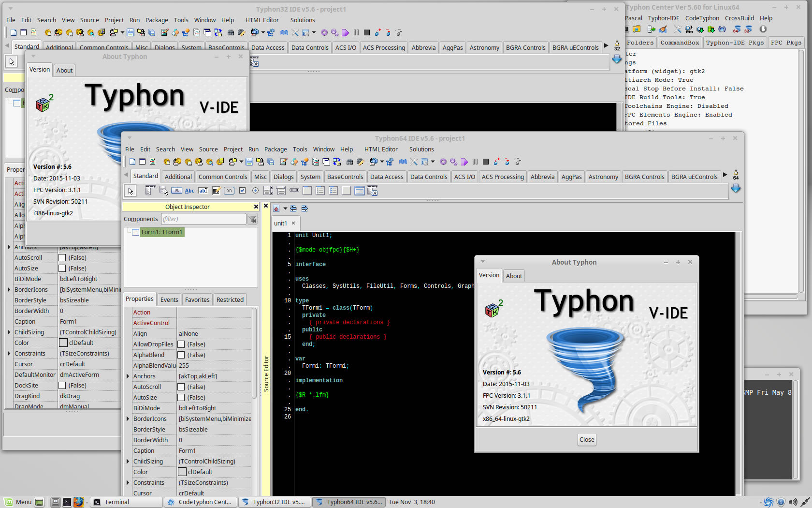This screenshot has height=508, width=812.
Task: Click Components filter field in Typhon64 inspector
Action: pyautogui.click(x=203, y=219)
